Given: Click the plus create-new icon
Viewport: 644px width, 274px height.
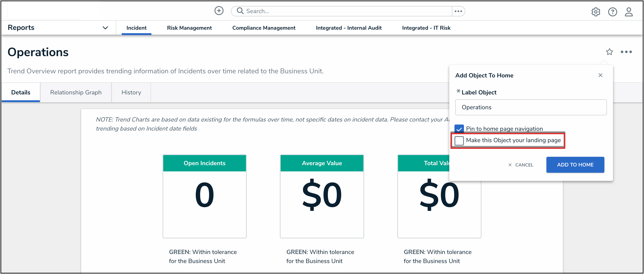Looking at the screenshot, I should coord(219,11).
